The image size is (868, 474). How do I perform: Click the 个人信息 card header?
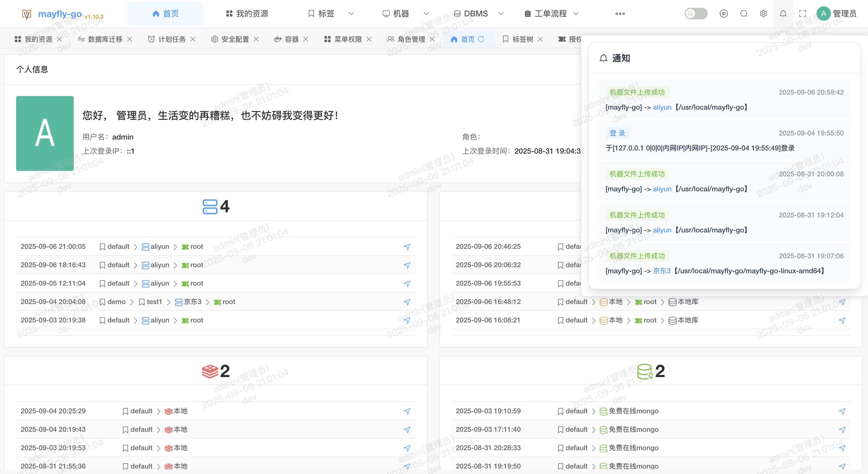click(x=32, y=69)
